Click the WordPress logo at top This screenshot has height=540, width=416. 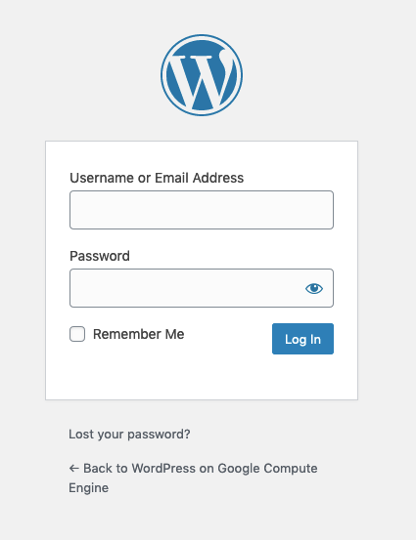[202, 75]
